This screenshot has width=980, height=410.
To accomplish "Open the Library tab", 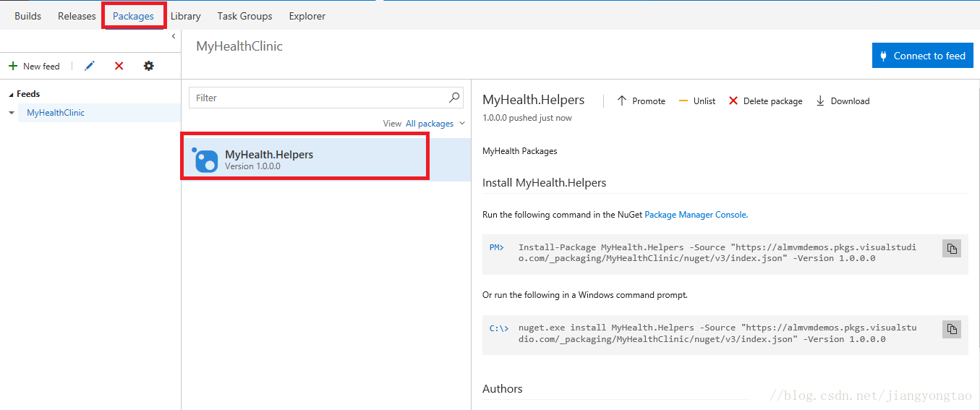I will click(186, 16).
